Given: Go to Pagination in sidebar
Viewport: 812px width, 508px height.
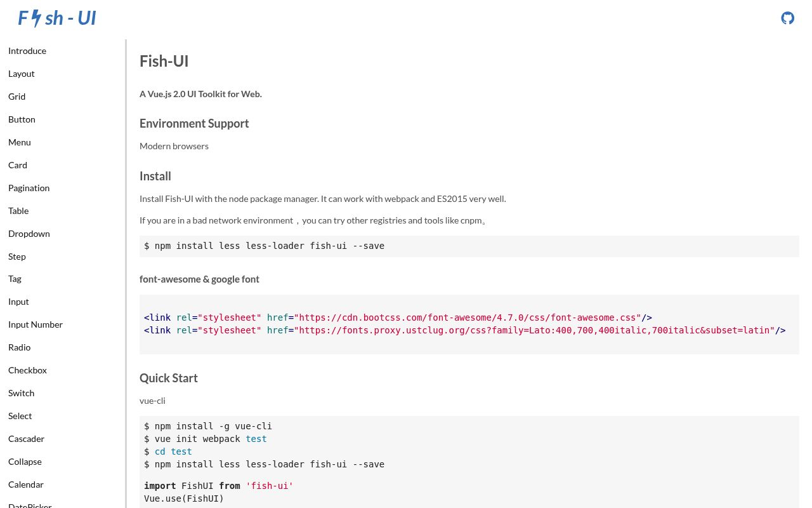Looking at the screenshot, I should 29,188.
